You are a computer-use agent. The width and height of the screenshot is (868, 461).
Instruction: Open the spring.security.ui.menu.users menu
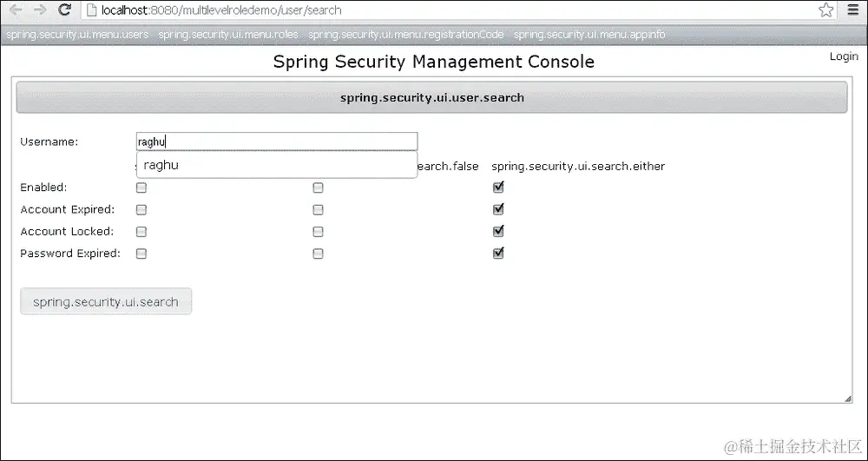(x=77, y=35)
